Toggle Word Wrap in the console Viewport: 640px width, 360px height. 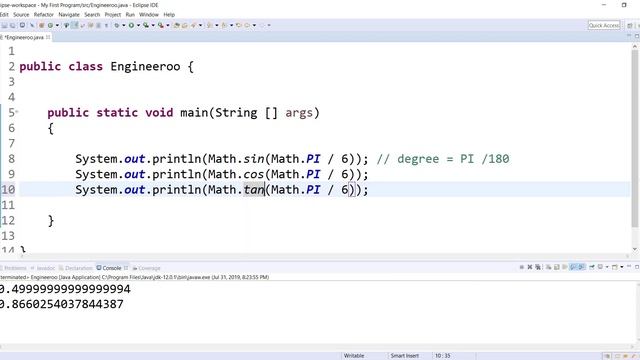tap(564, 267)
